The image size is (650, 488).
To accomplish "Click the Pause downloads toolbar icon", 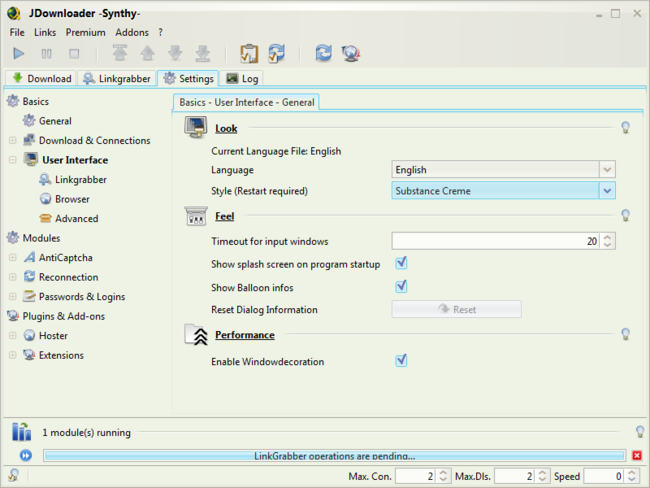I will [46, 53].
